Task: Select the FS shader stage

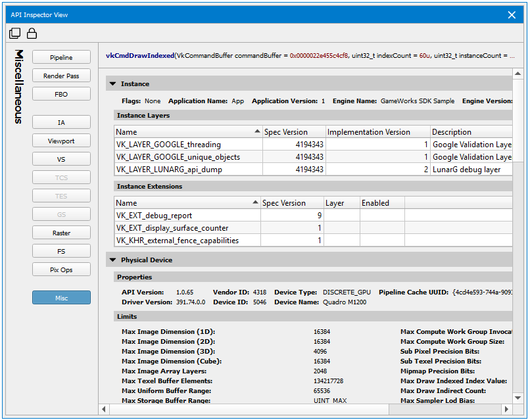Action: (x=61, y=252)
